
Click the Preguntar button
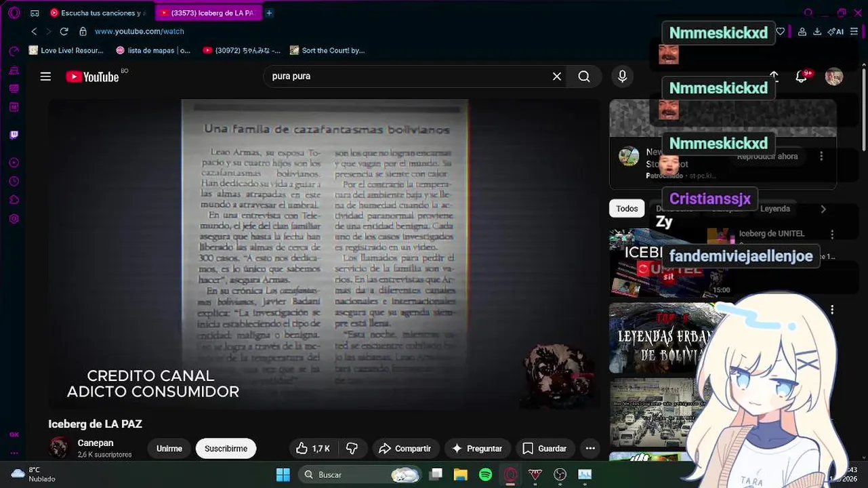coord(477,448)
